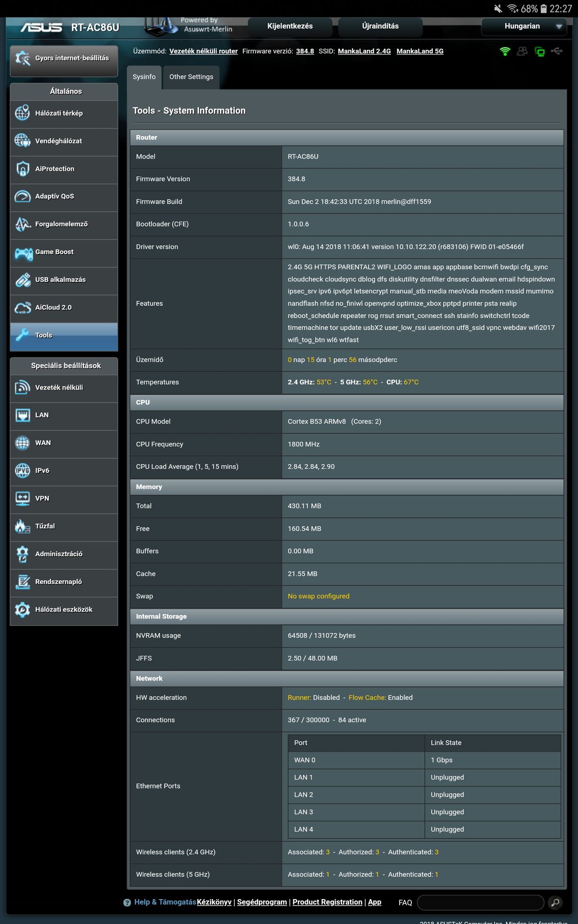
Task: Open the Kézikönyv manual link
Action: [x=214, y=902]
